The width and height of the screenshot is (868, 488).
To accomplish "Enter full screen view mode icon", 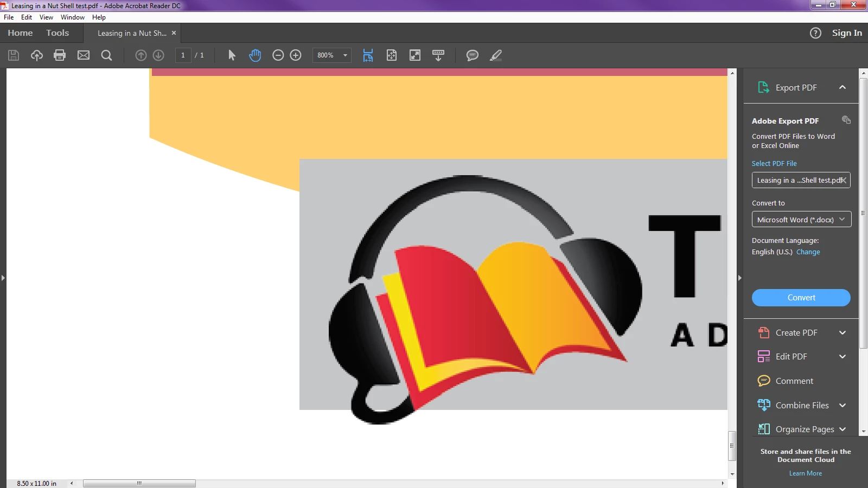I will [415, 55].
